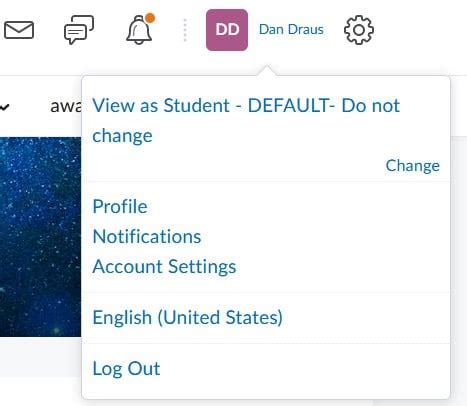Viewport: 467px width, 406px height.
Task: Click the vertical dotted separator handle
Action: pyautogui.click(x=185, y=30)
